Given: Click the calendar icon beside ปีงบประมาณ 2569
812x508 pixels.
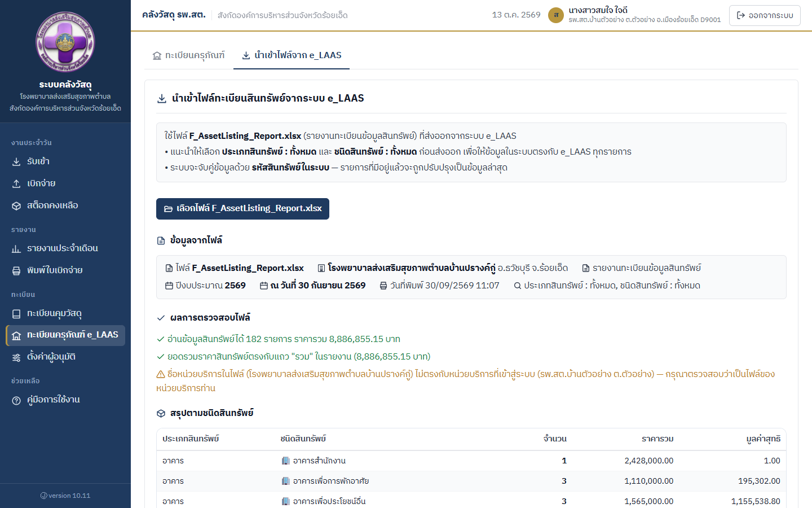Looking at the screenshot, I should coord(169,286).
